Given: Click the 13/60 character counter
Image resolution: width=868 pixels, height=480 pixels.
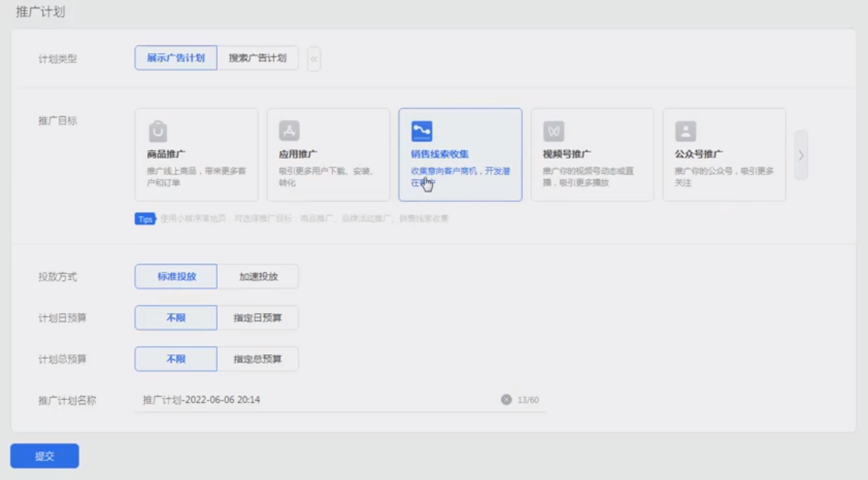Looking at the screenshot, I should (x=528, y=400).
